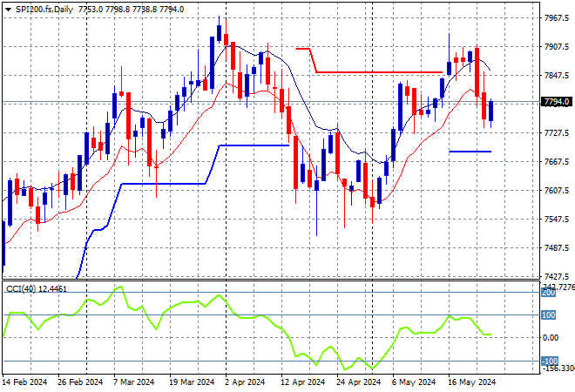Viewport: 575px width, 392px height.
Task: Click the red horizontal resistance line
Action: click(x=375, y=71)
